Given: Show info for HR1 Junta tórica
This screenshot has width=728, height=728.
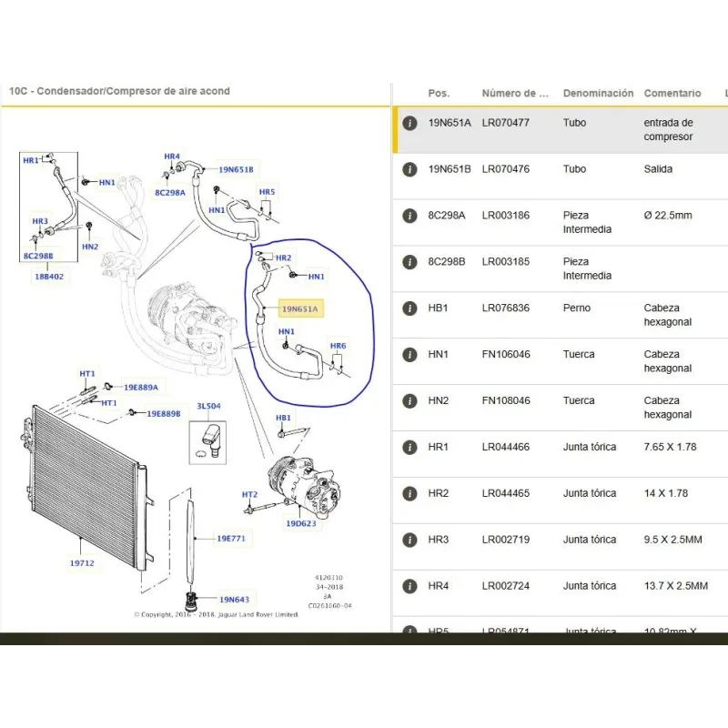Looking at the screenshot, I should coord(409,448).
